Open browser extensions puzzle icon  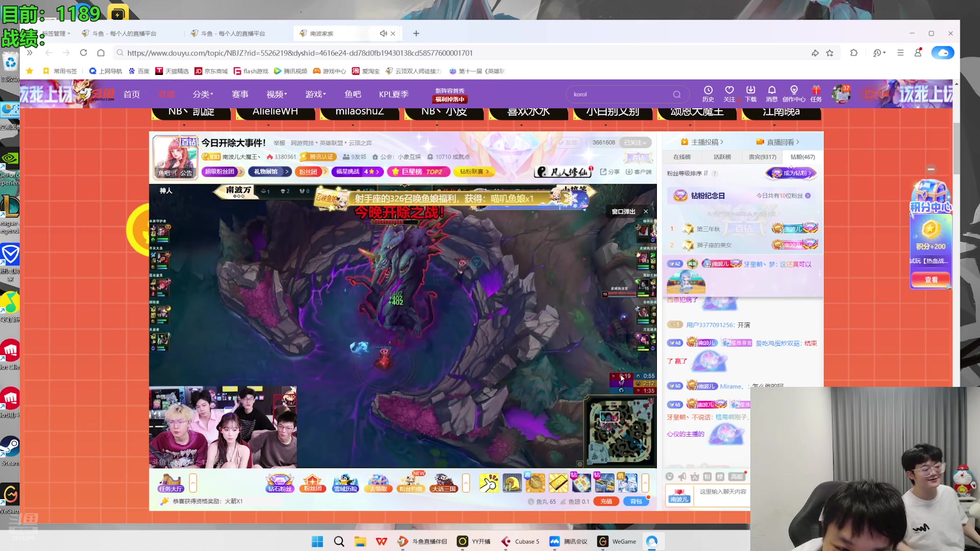click(854, 53)
